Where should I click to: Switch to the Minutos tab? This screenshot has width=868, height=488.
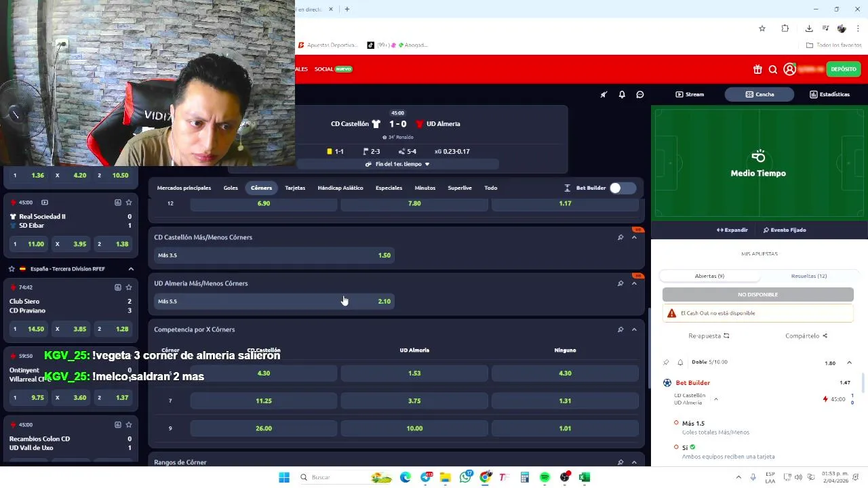[x=425, y=188]
